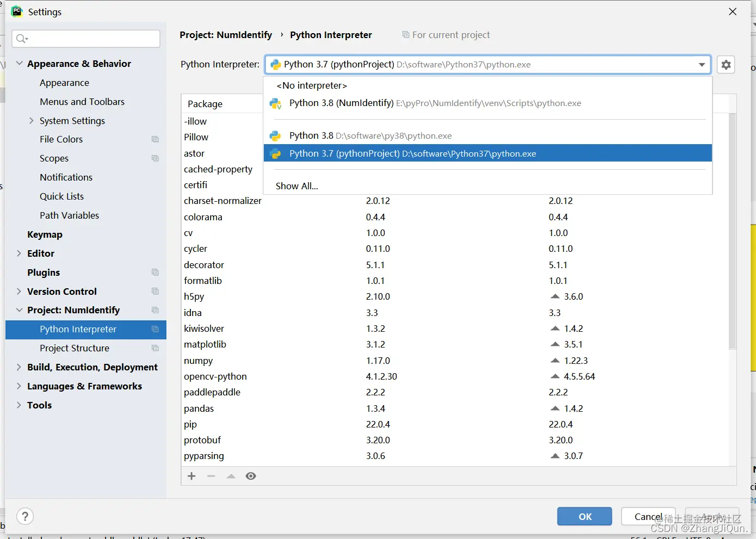The width and height of the screenshot is (756, 539).
Task: Click the interpreter settings gear icon
Action: tap(726, 65)
